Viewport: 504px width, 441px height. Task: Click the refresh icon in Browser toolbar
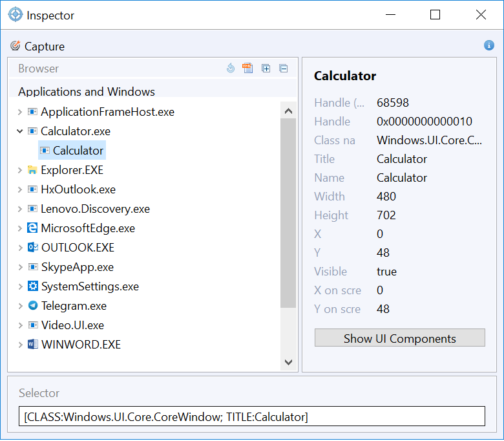pyautogui.click(x=231, y=68)
